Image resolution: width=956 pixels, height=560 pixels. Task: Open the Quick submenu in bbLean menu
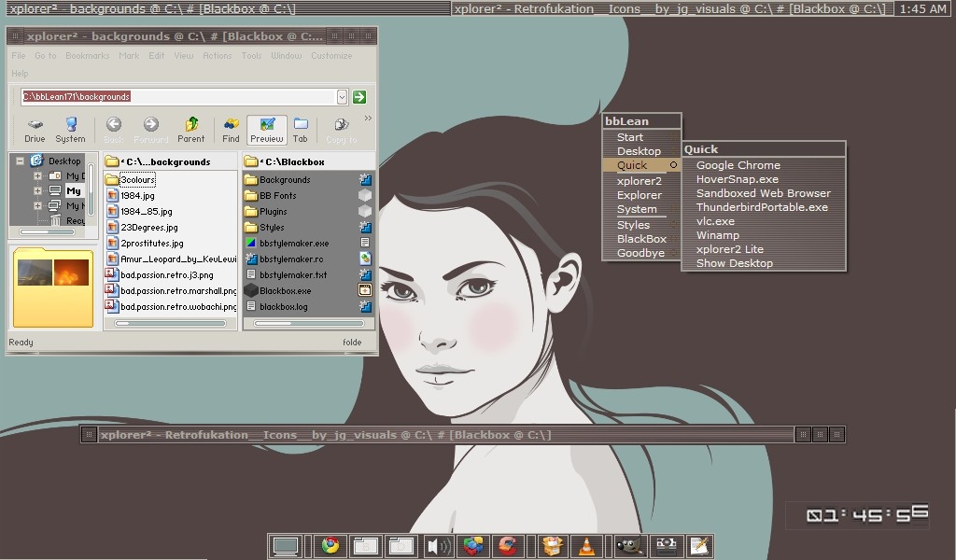tap(640, 165)
